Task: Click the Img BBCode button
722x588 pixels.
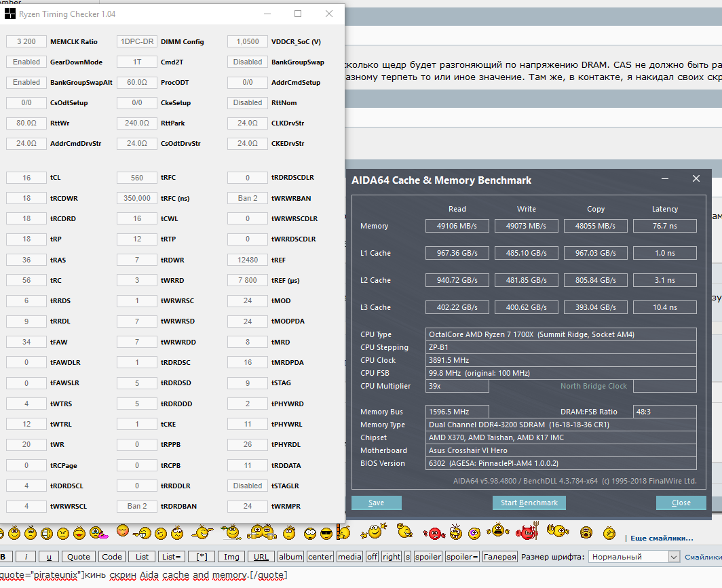Action: tap(231, 557)
